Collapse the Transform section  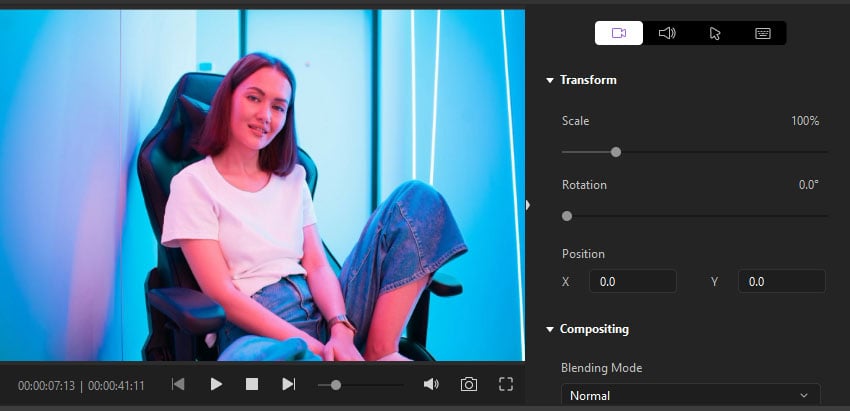pos(550,80)
